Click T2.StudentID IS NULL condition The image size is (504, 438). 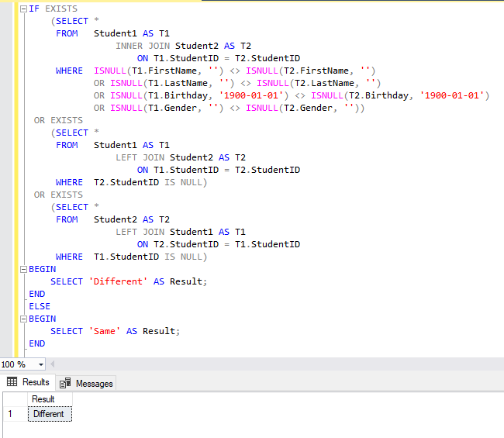150,182
